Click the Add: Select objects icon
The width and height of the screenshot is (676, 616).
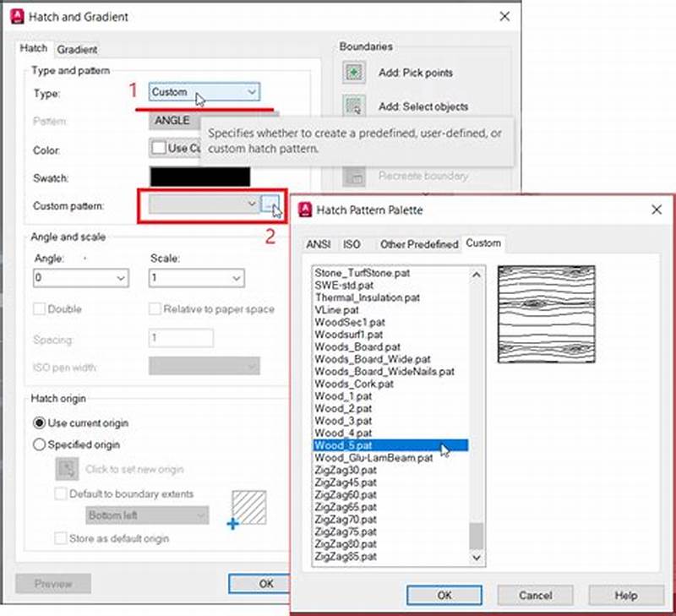352,106
